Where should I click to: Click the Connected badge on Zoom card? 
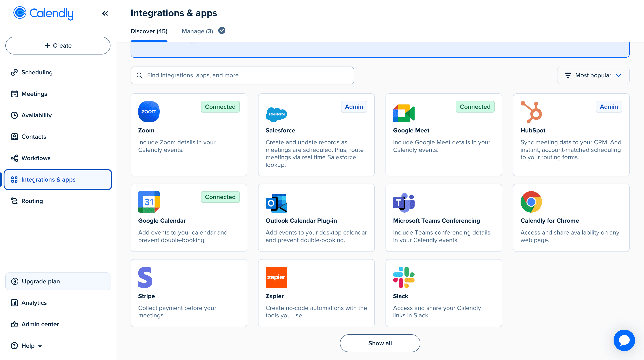click(x=220, y=107)
